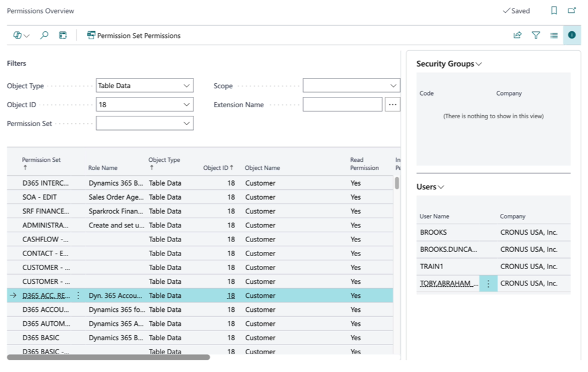The image size is (588, 372).
Task: Click Company column header in Users
Action: [513, 216]
